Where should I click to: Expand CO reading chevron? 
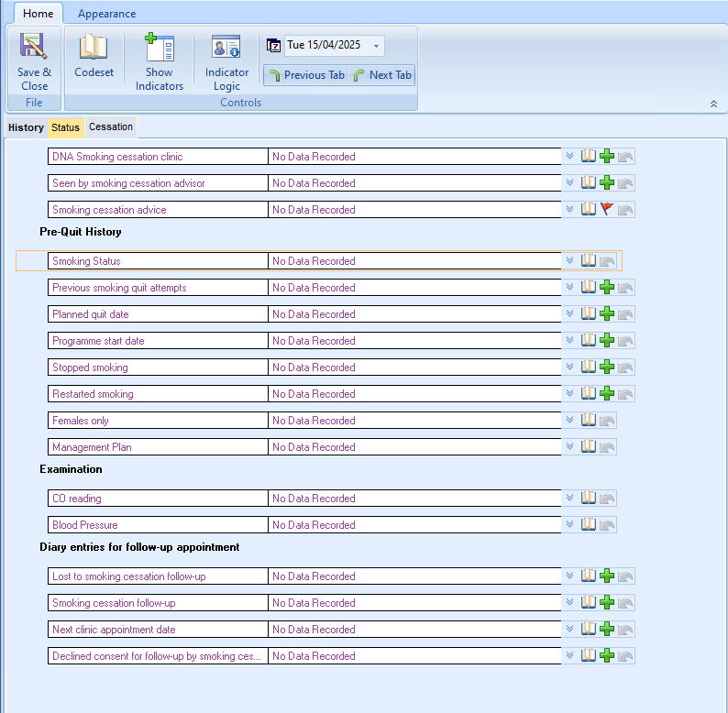tap(569, 498)
